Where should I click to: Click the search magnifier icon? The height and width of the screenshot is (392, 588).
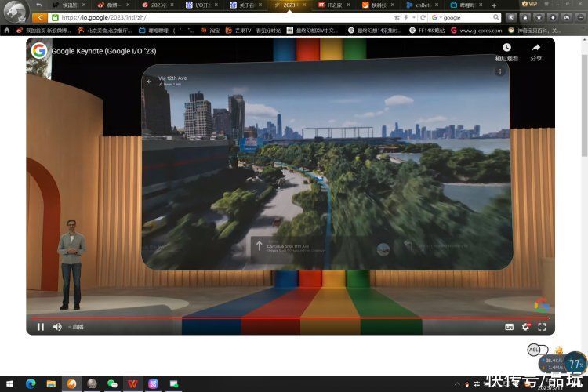click(496, 17)
